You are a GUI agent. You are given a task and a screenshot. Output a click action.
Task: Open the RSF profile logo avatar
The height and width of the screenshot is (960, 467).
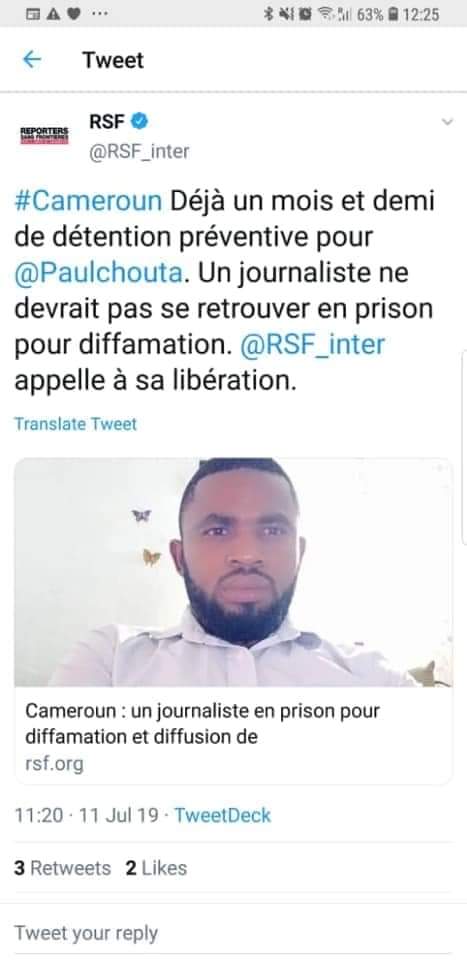tap(45, 134)
